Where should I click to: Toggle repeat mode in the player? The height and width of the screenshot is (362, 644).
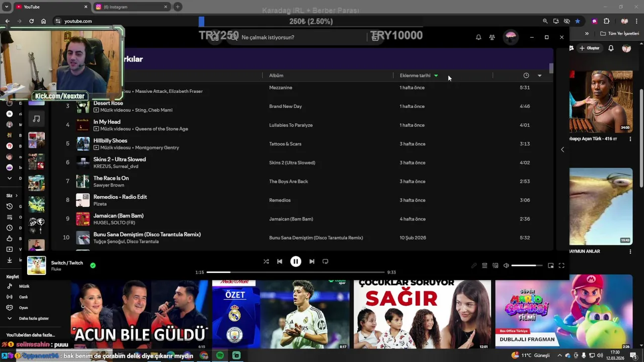[326, 261]
